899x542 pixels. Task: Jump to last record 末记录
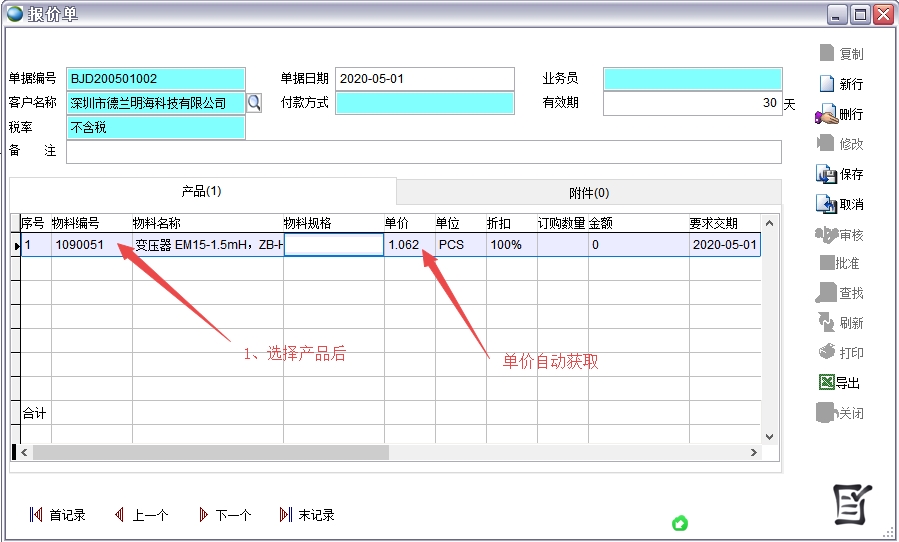[307, 515]
